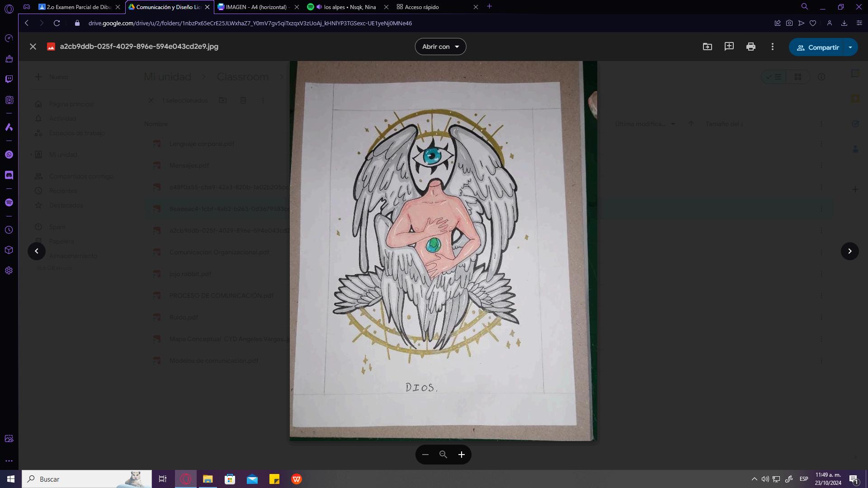Viewport: 868px width, 488px height.
Task: Open a new browser tab
Action: (x=489, y=6)
